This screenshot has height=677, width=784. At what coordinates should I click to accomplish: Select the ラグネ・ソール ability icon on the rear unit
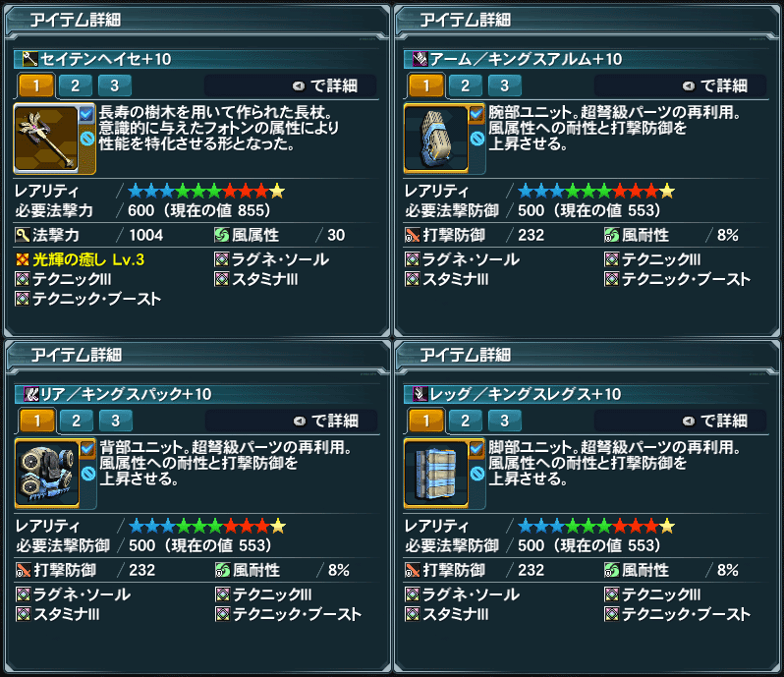point(23,594)
